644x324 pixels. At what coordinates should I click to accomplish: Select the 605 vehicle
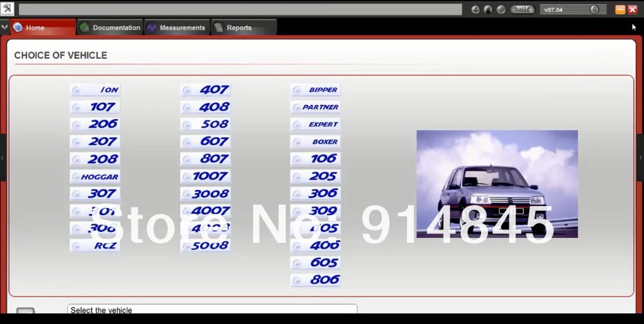pos(316,263)
